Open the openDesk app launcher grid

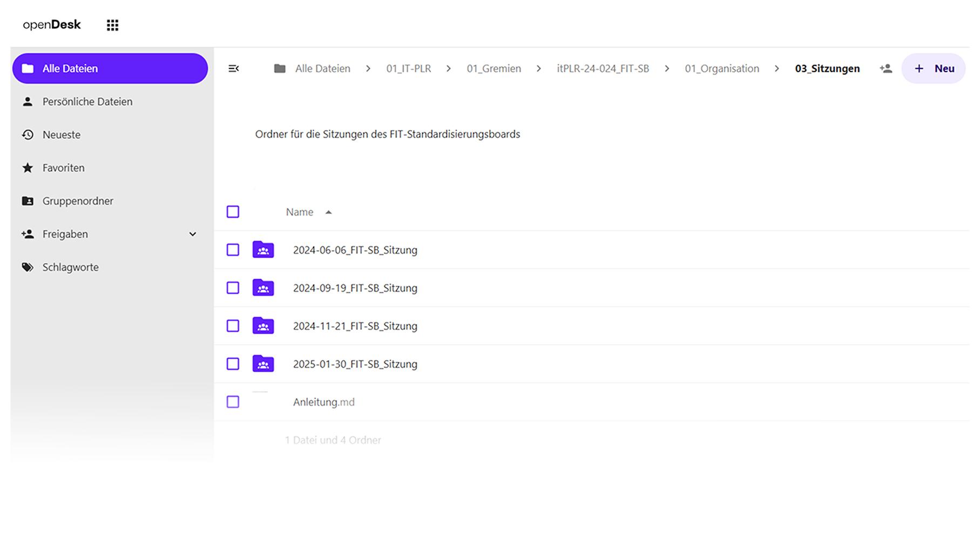[x=112, y=25]
